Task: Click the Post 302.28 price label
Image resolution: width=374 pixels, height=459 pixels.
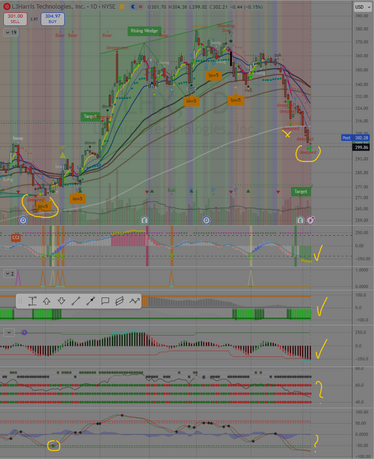Action: click(x=355, y=138)
